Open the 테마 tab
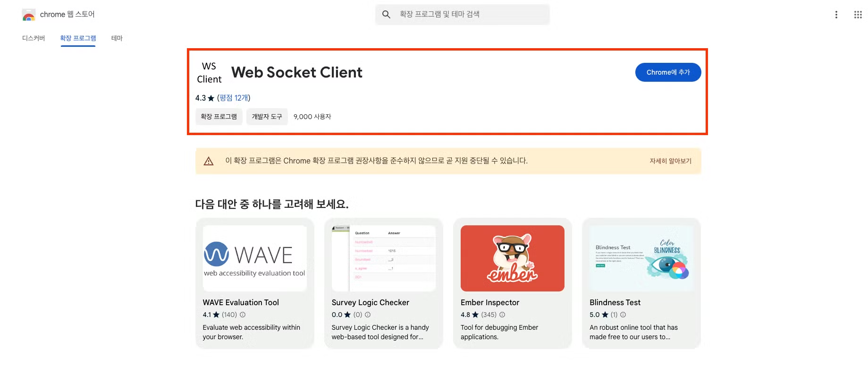The image size is (868, 368). (x=117, y=38)
